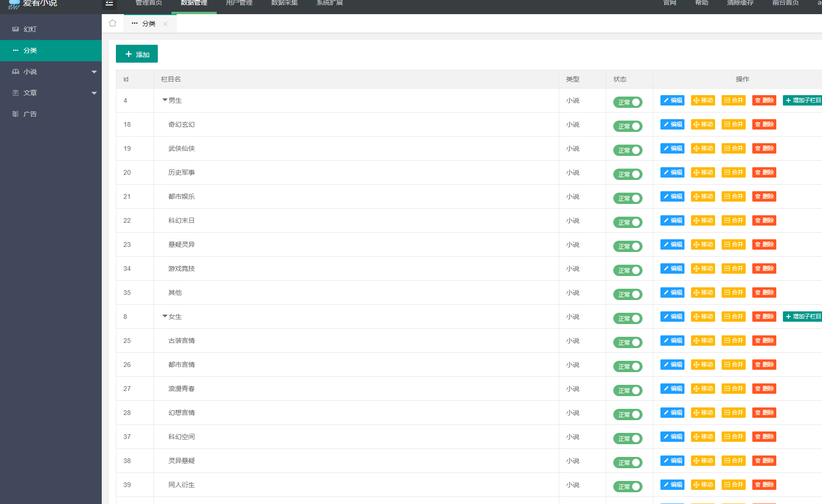Click the 添加 button
Screen dimensions: 822x504
(137, 54)
